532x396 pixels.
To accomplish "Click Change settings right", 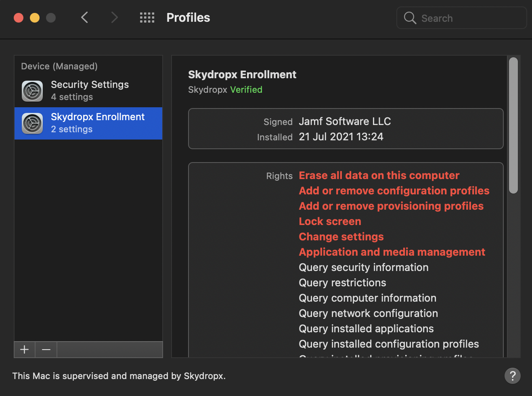I will pos(341,237).
